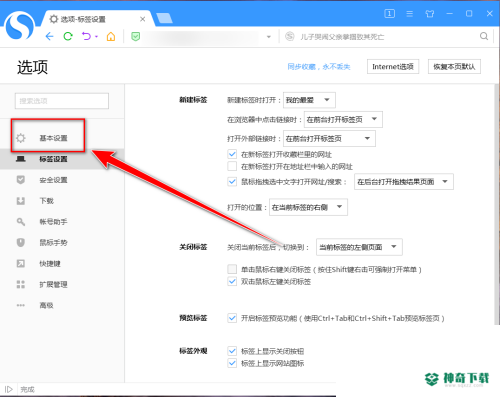Click the address bar URL field

[201, 37]
